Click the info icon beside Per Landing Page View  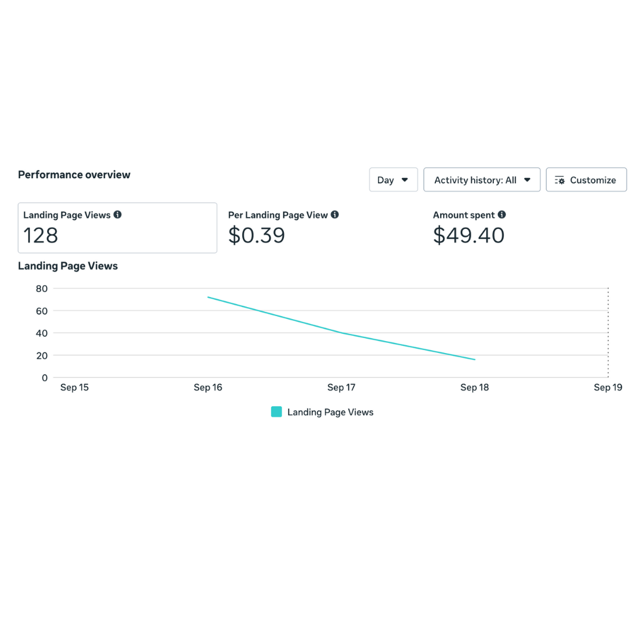(335, 215)
